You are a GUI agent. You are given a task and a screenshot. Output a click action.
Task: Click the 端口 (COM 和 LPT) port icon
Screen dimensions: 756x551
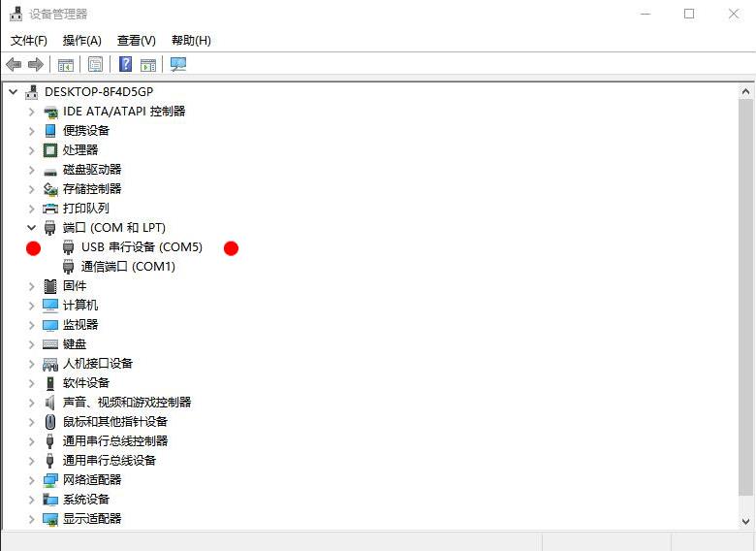click(50, 227)
